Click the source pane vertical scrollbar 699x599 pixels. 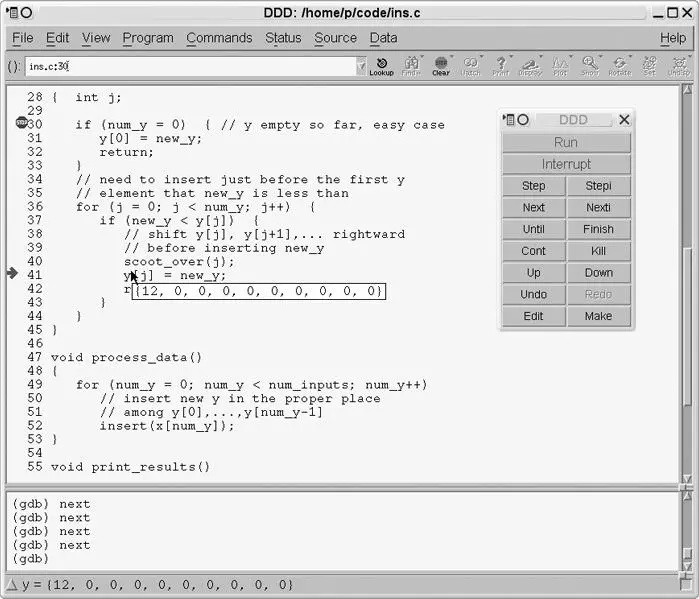(686, 280)
